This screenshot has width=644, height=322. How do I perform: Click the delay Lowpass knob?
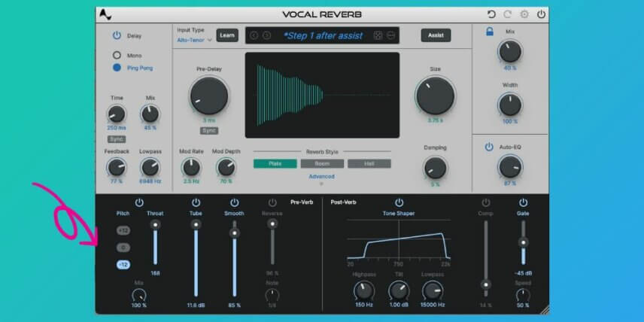pos(150,168)
